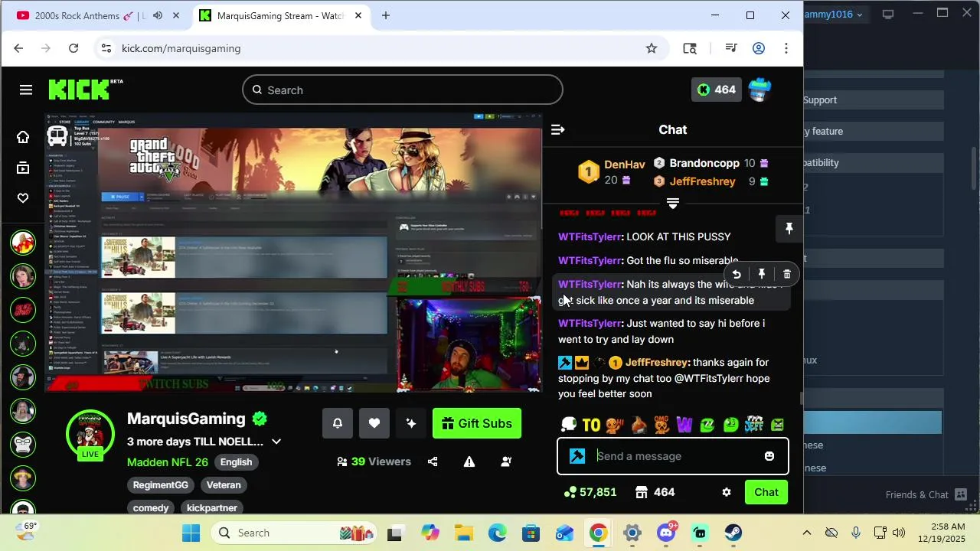Viewport: 980px width, 551px height.
Task: Mute the 2000s Rock Anthems tab audio
Action: [158, 15]
